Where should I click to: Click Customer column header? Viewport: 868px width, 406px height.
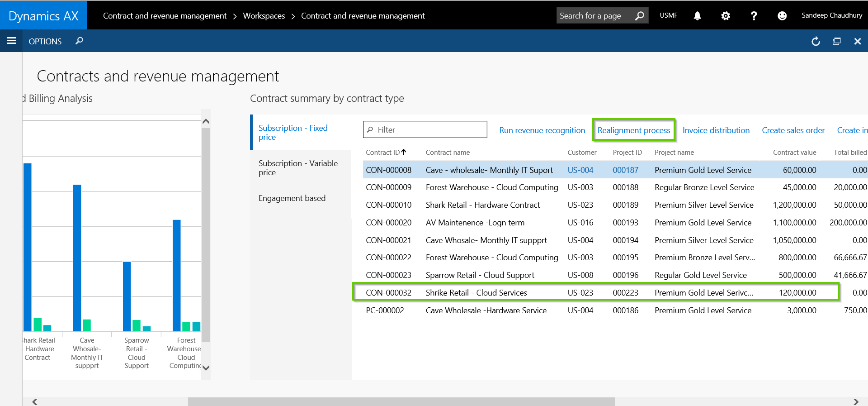[582, 153]
